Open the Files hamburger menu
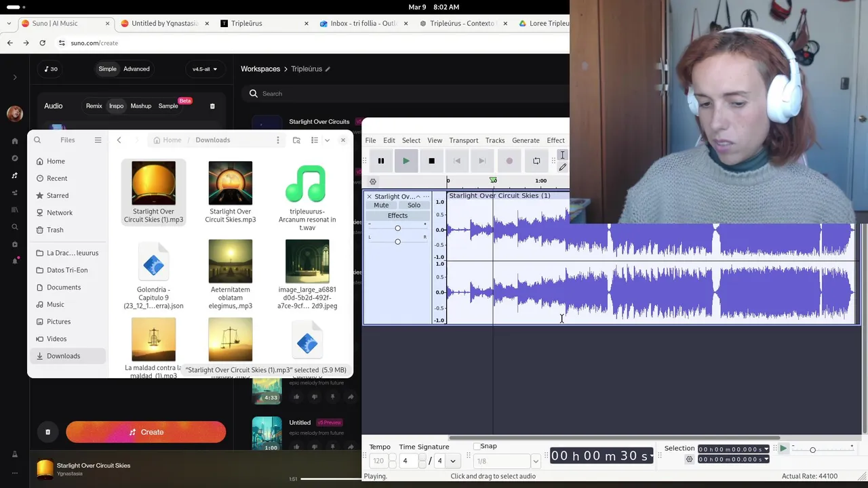The image size is (868, 488). pyautogui.click(x=98, y=140)
